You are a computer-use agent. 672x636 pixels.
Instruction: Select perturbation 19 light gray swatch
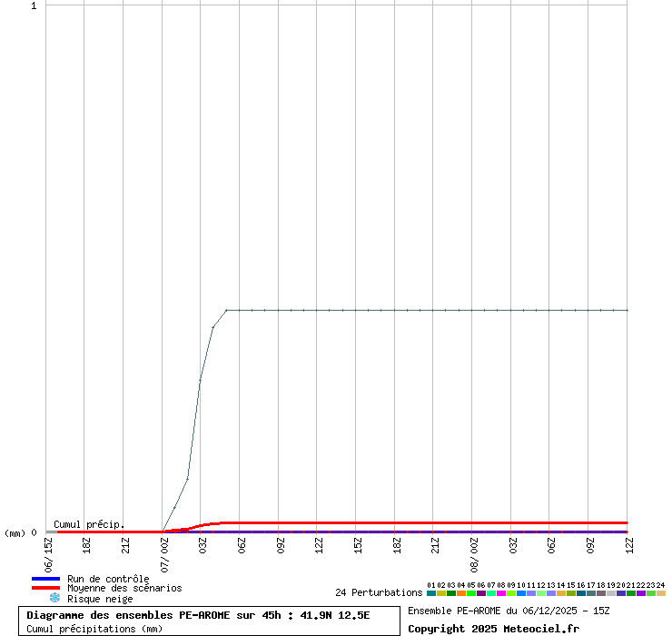[x=611, y=593]
